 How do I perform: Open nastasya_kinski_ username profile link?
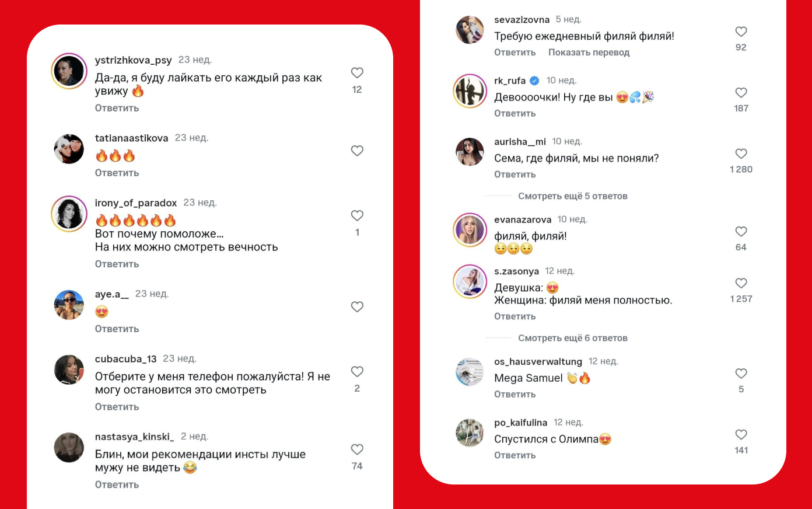point(134,437)
